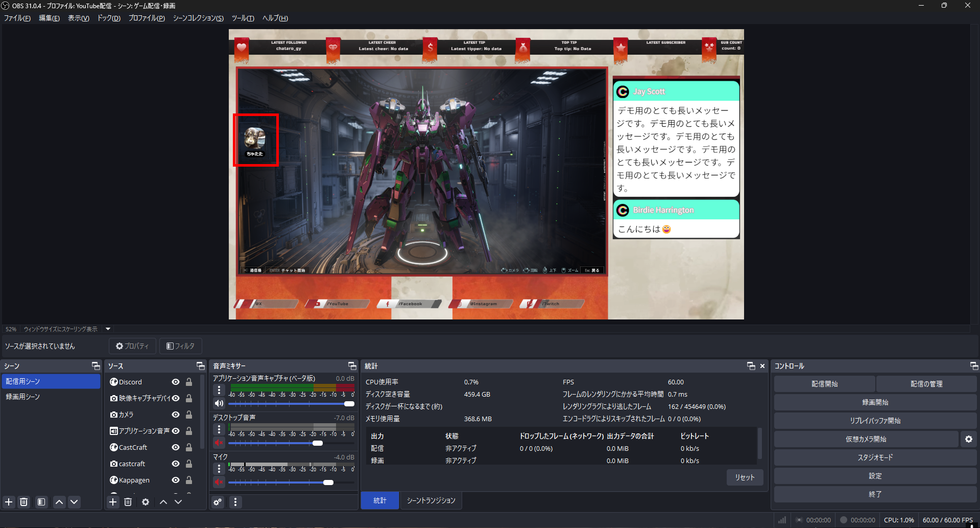Adjust the デスクトップ音声 volume slider
This screenshot has height=528, width=980.
point(291,443)
